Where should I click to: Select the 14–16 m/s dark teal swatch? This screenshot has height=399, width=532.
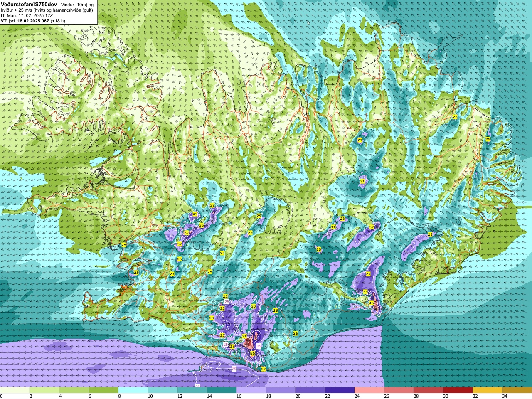[x=222, y=390]
